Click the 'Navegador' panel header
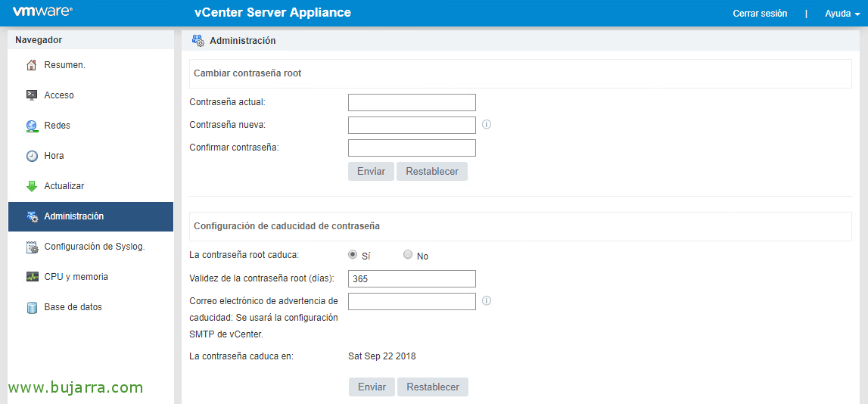This screenshot has height=404, width=868. point(91,40)
